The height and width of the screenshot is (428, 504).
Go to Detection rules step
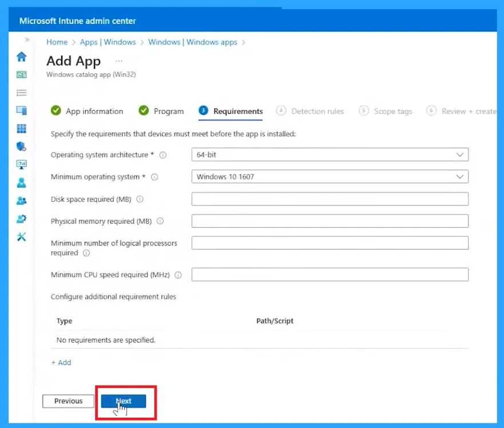[x=310, y=111]
